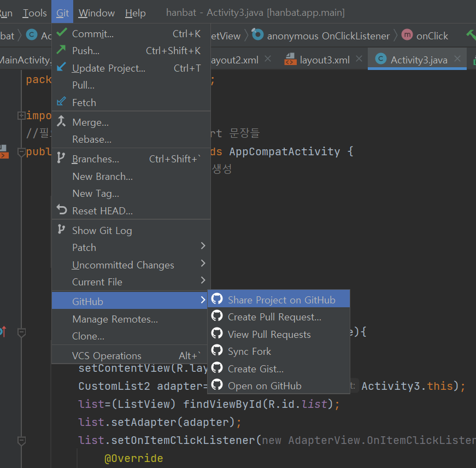The width and height of the screenshot is (476, 468).
Task: Click the override gutter marker icon
Action: tap(3, 331)
